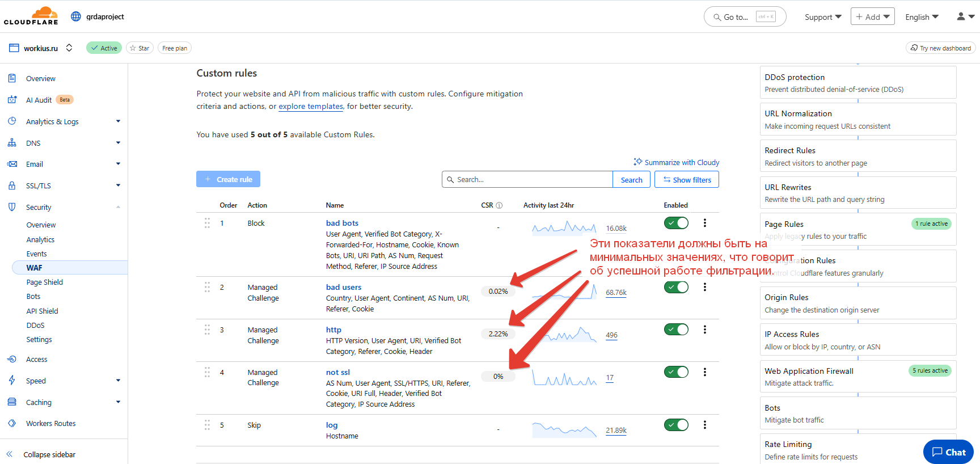Click the SSL/TLS lock icon

(12, 185)
